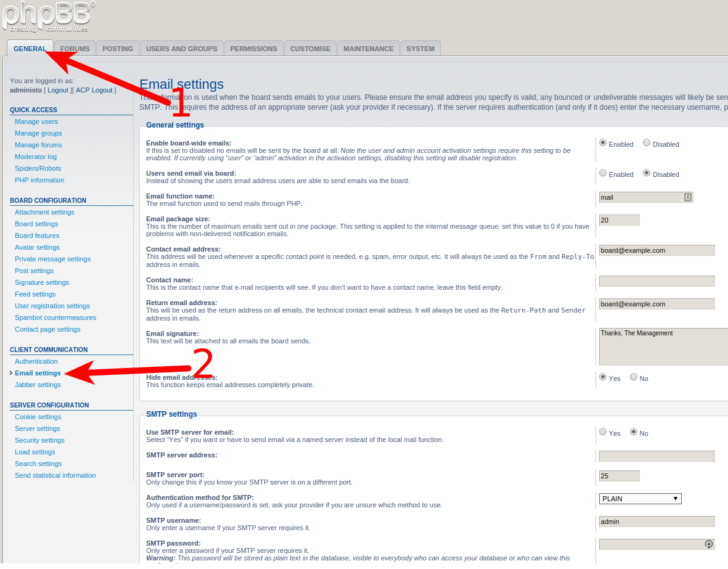Open Server settings
Image resolution: width=728 pixels, height=569 pixels.
[x=37, y=428]
